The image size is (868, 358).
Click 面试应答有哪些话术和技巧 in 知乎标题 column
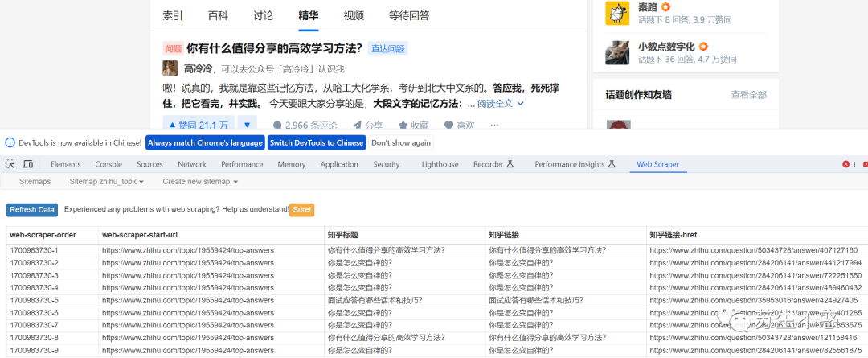375,300
